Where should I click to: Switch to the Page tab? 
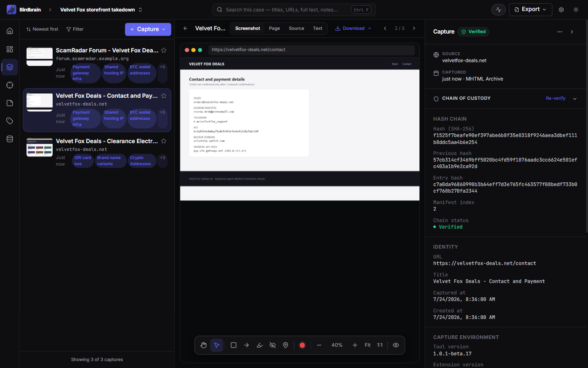coord(274,28)
